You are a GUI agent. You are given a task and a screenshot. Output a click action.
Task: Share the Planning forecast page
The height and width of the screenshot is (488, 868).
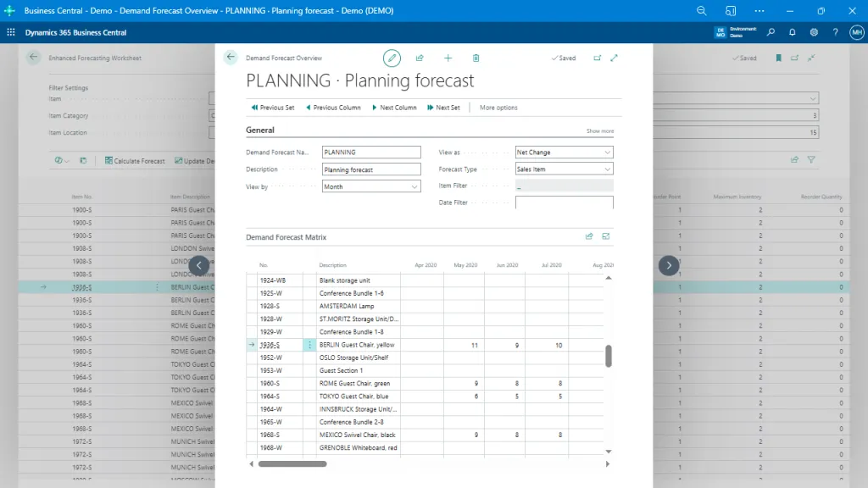coord(419,58)
